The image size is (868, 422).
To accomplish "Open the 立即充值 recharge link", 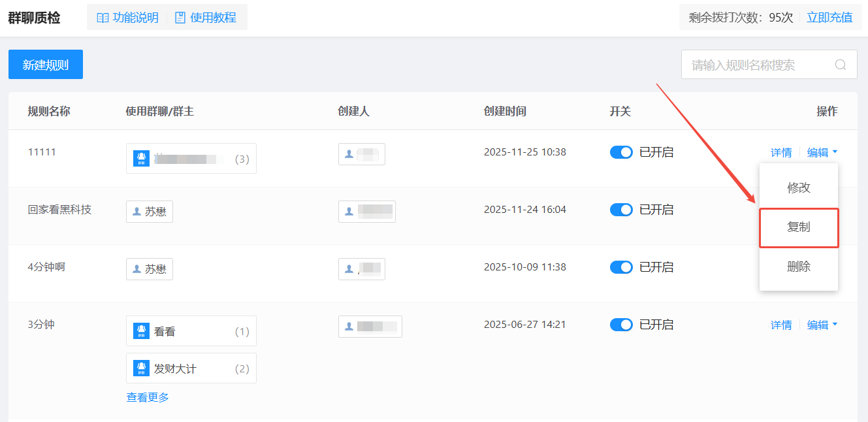I will pyautogui.click(x=829, y=18).
